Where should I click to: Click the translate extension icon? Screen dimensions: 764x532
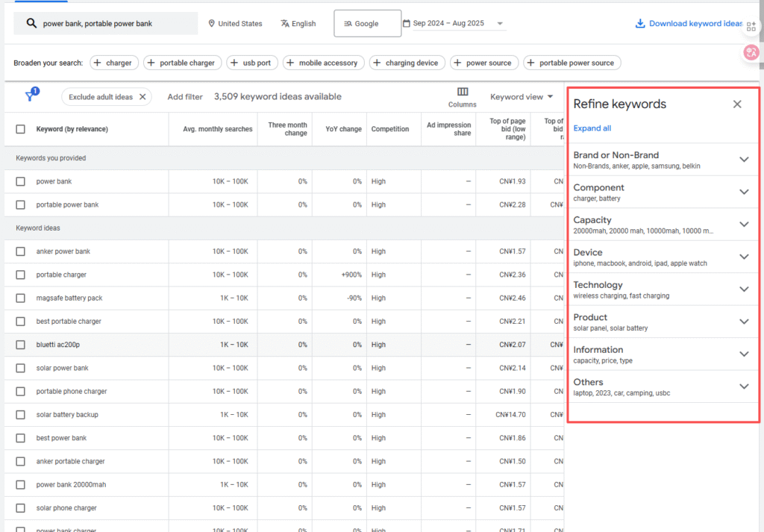point(751,52)
